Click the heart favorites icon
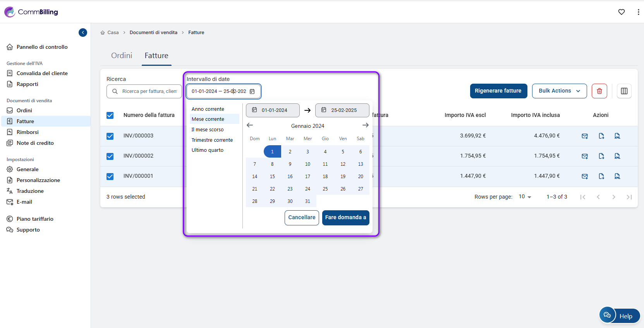 pyautogui.click(x=622, y=12)
